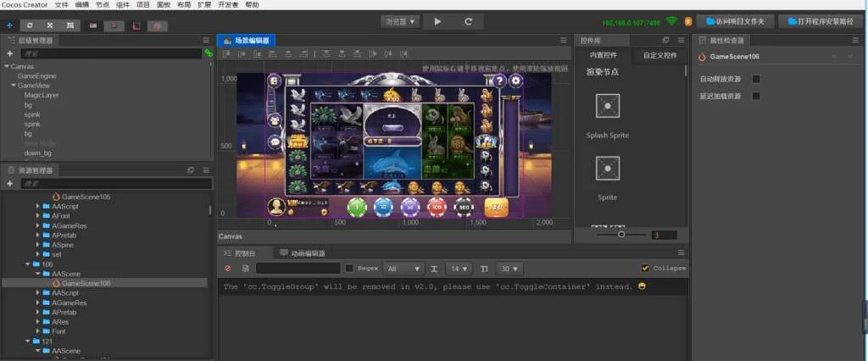This screenshot has width=868, height=361.
Task: Select the scale transform tool
Action: [50, 25]
